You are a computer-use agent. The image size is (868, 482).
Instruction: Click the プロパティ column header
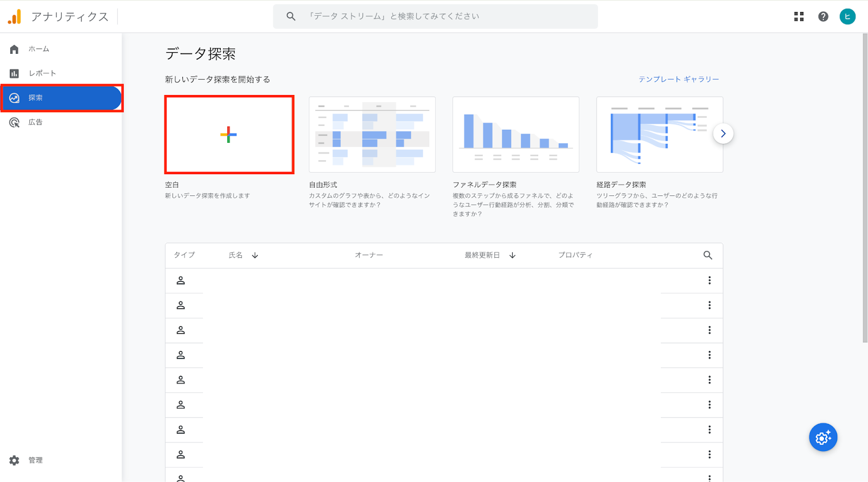click(576, 255)
